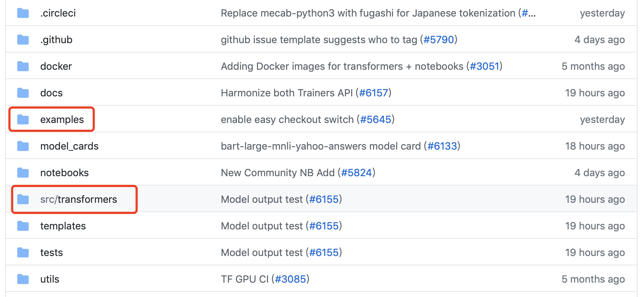Open the tests directory
This screenshot has width=644, height=297.
51,253
